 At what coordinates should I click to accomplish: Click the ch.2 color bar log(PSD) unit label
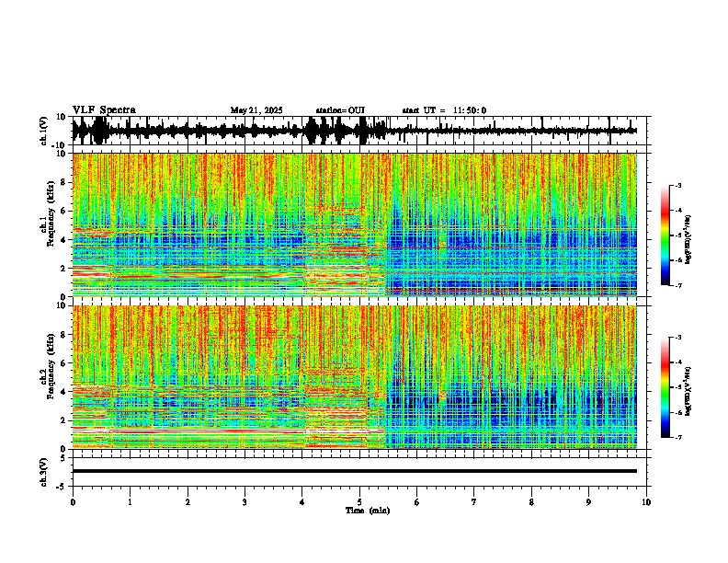pos(688,391)
